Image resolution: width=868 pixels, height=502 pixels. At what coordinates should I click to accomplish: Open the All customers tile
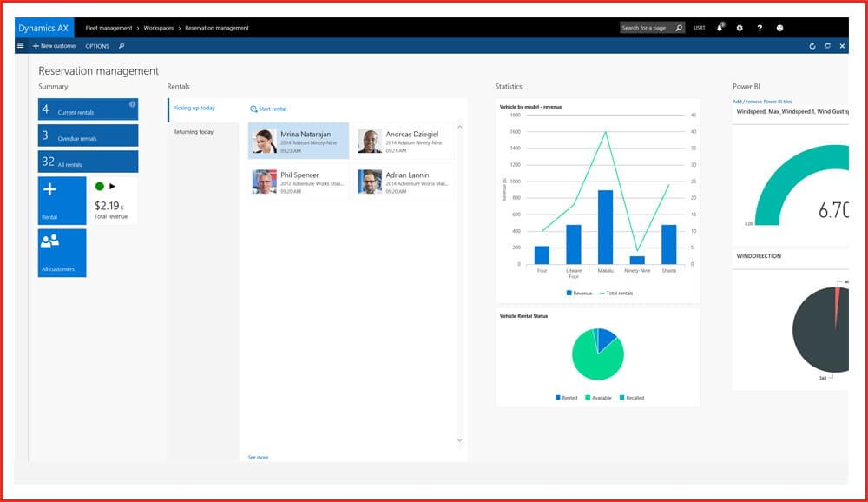pyautogui.click(x=62, y=253)
